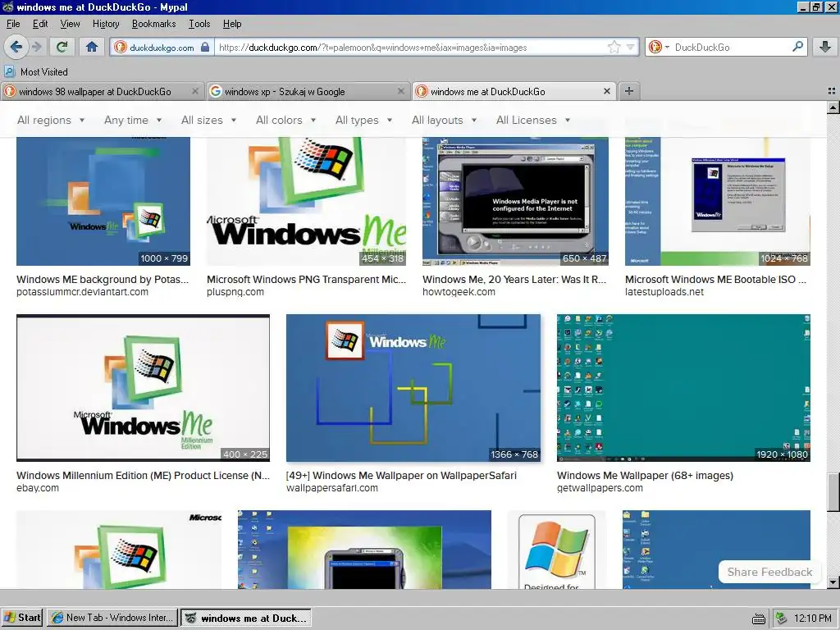
Task: Show the list all tabs grid icon
Action: [832, 92]
